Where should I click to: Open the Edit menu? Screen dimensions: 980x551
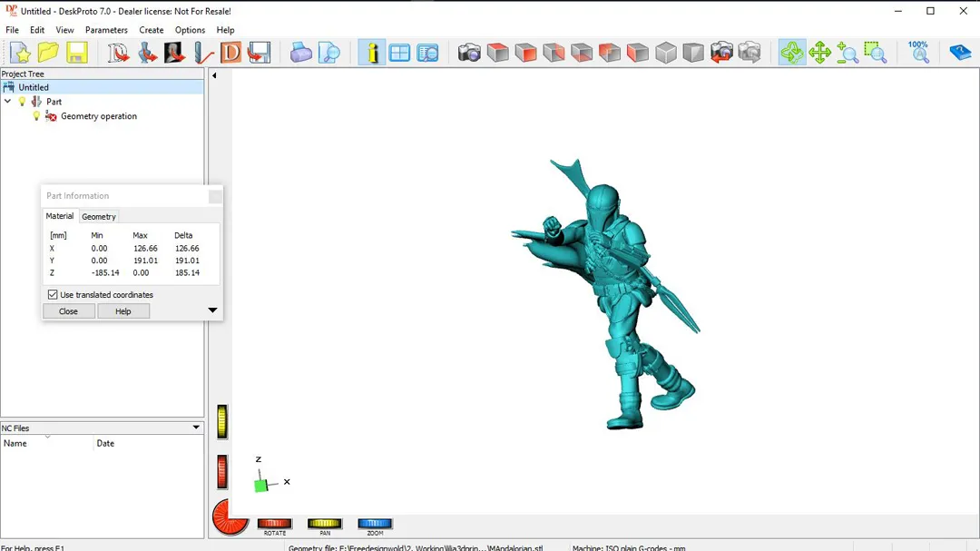[x=37, y=30]
